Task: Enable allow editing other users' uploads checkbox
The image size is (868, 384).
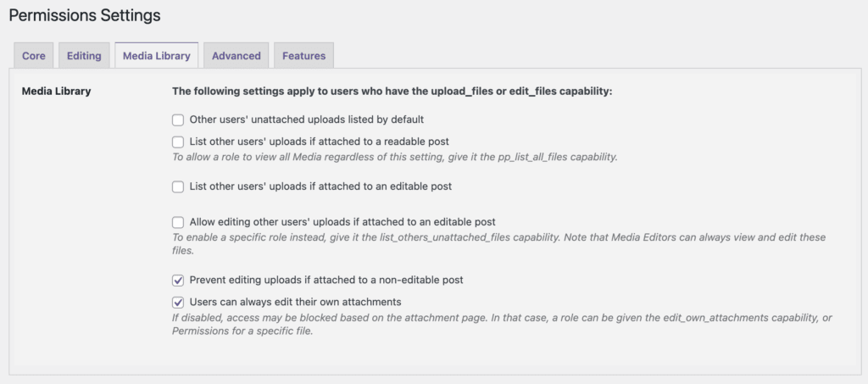Action: 178,222
